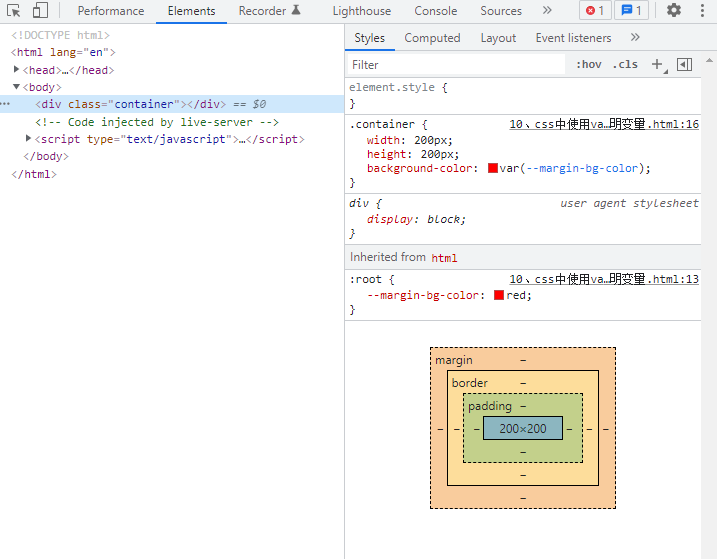This screenshot has width=717, height=559.
Task: Click the display: block user agent declaration
Action: (x=416, y=220)
